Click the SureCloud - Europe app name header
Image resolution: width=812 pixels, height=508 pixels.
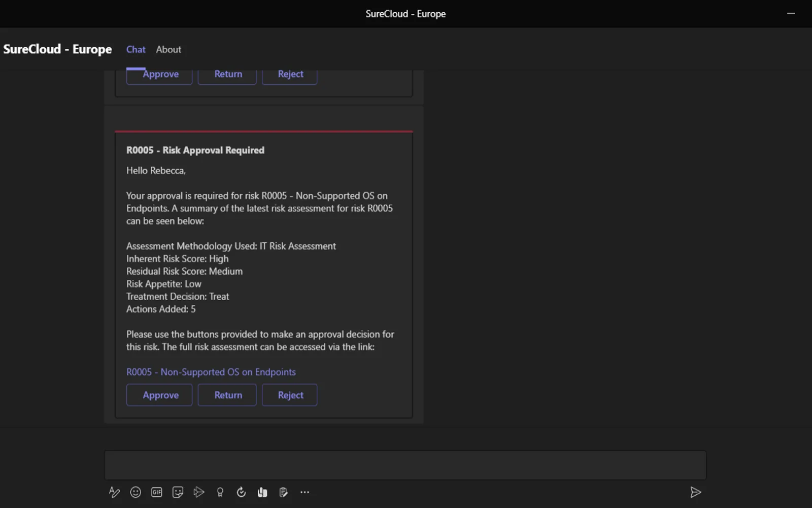click(58, 49)
